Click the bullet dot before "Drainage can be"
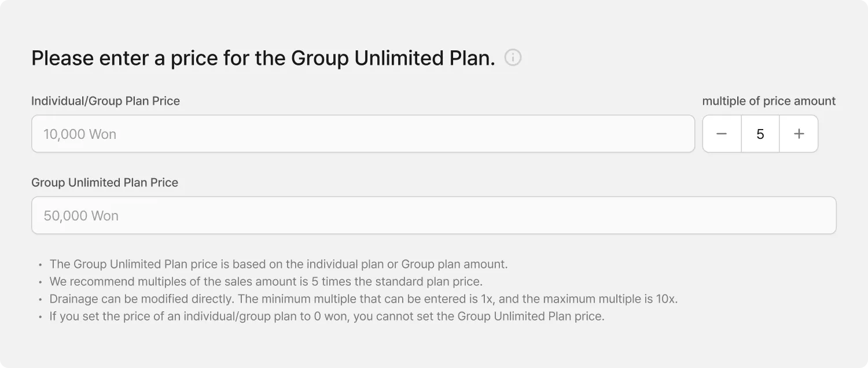Viewport: 868px width, 368px height. (x=40, y=300)
